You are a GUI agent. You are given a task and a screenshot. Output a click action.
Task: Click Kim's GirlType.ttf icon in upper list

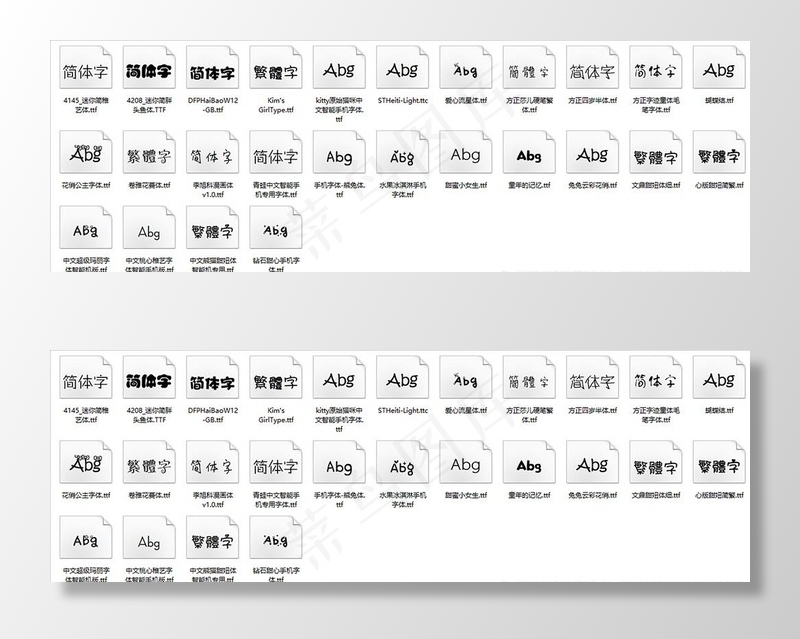click(x=275, y=72)
